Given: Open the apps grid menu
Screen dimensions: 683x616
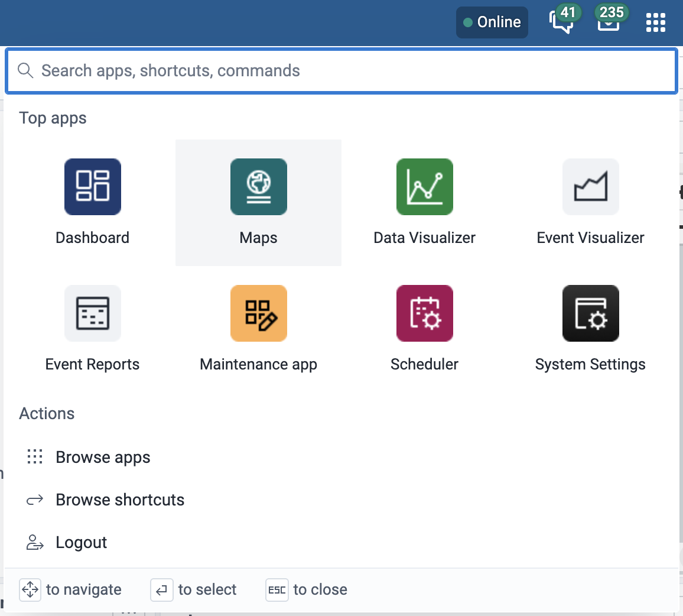Looking at the screenshot, I should coord(655,22).
